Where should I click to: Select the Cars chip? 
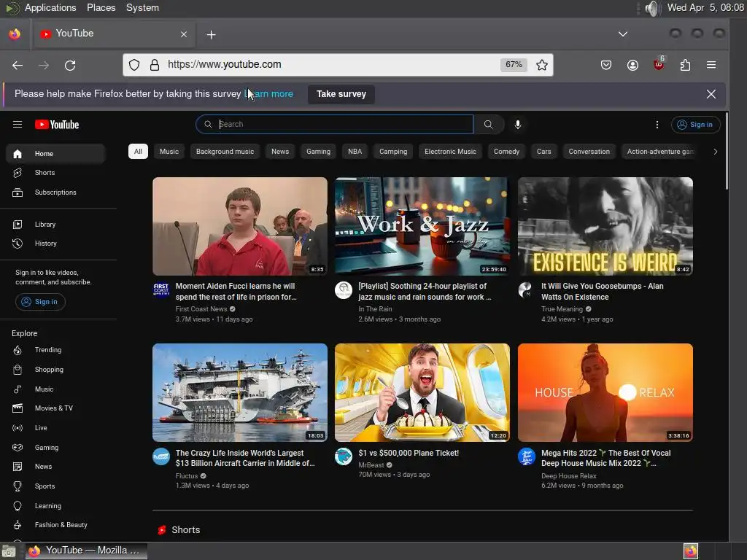[543, 152]
